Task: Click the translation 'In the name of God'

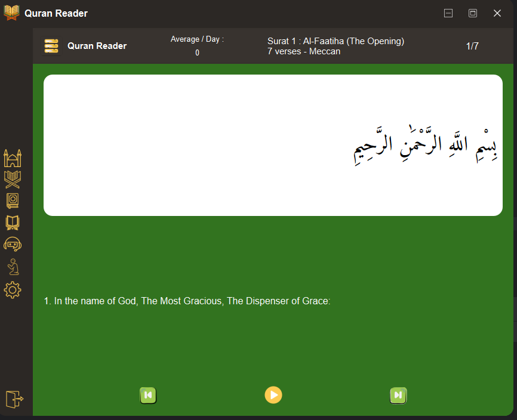Action: click(x=187, y=301)
